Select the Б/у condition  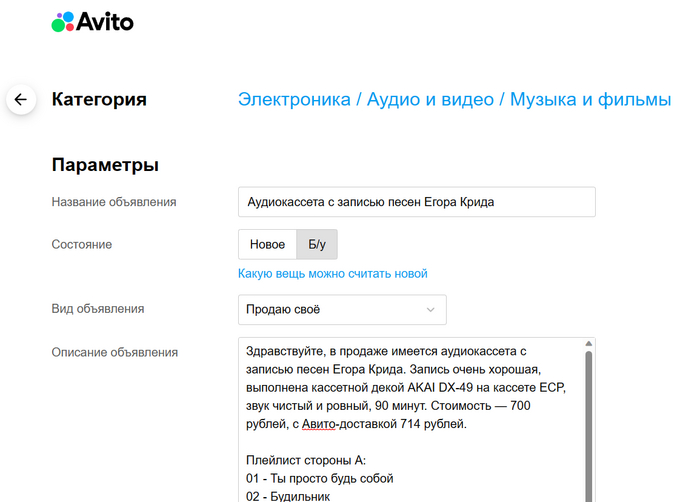tap(317, 244)
